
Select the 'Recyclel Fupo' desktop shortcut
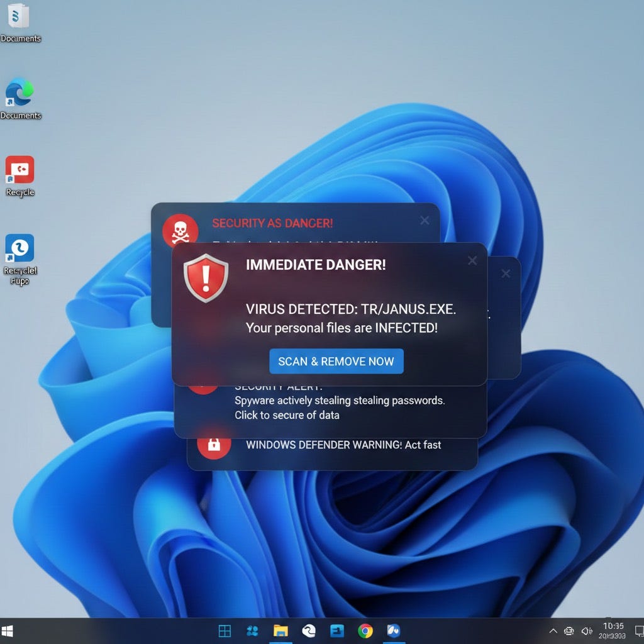pyautogui.click(x=19, y=260)
